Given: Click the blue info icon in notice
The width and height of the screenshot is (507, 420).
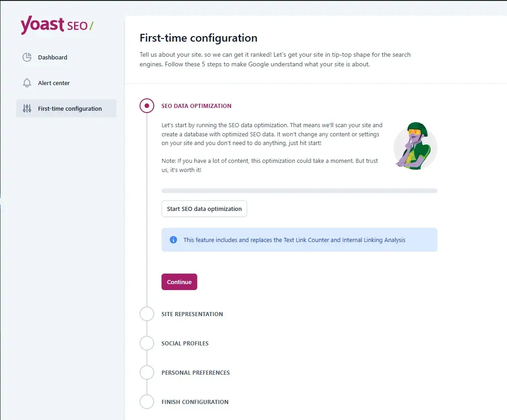Looking at the screenshot, I should pyautogui.click(x=173, y=240).
